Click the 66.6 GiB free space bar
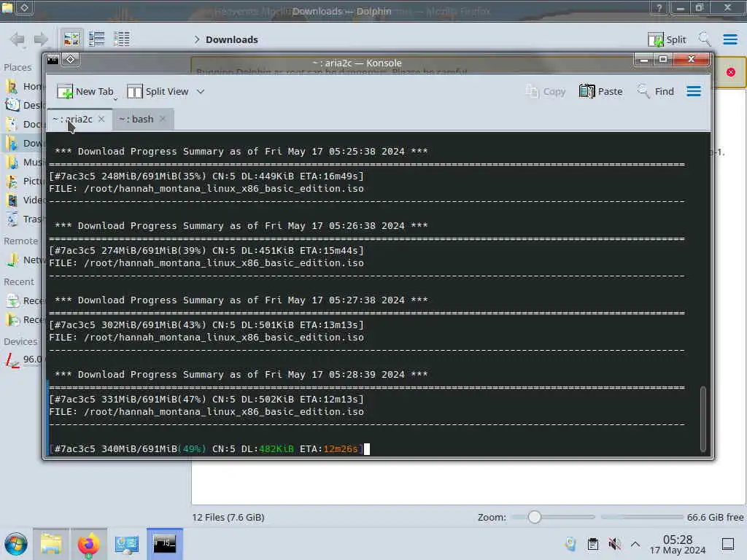Screen dimensions: 747x560 pyautogui.click(x=642, y=517)
